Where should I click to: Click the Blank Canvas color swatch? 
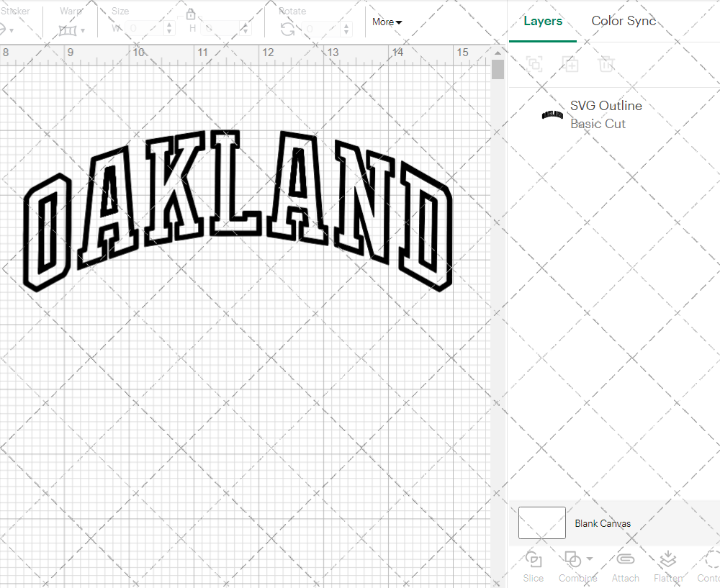541,523
